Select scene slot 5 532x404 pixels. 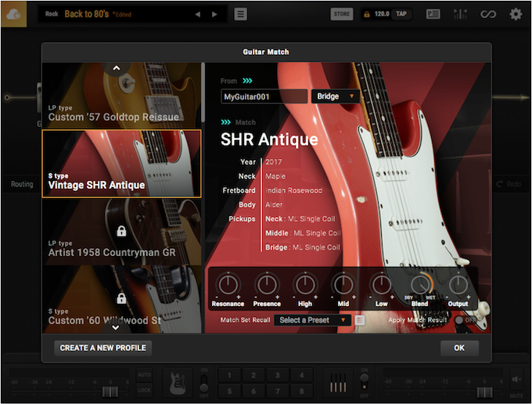point(229,391)
